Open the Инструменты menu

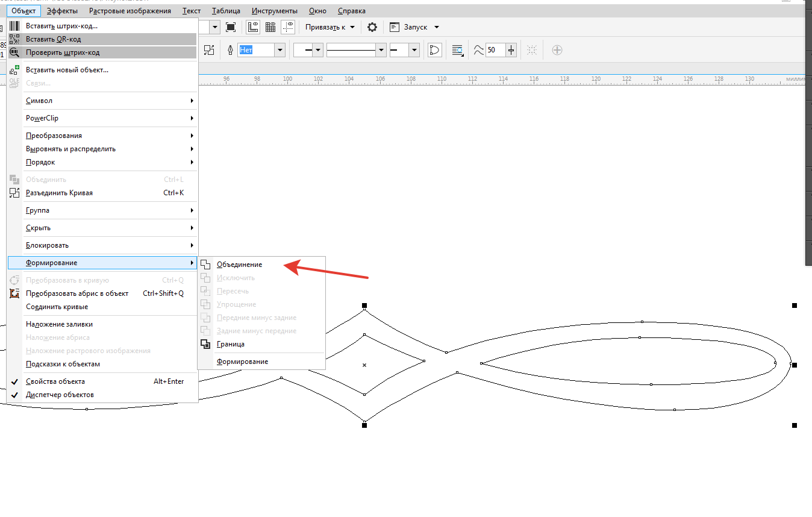(275, 11)
